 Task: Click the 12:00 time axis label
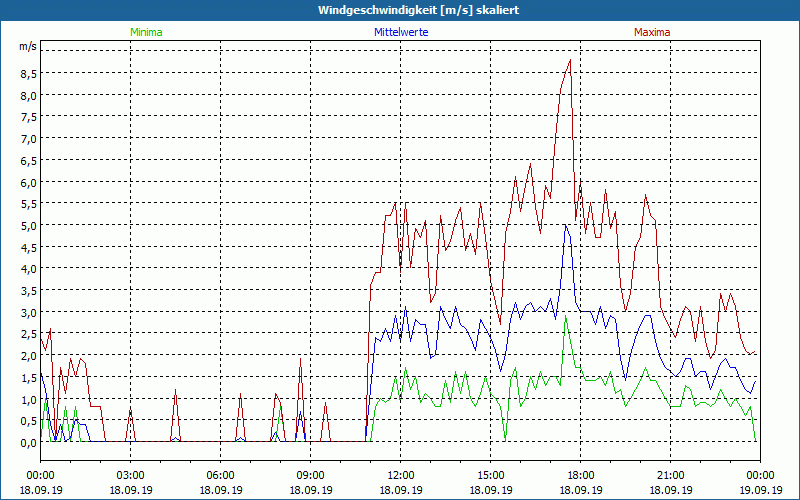tap(401, 476)
